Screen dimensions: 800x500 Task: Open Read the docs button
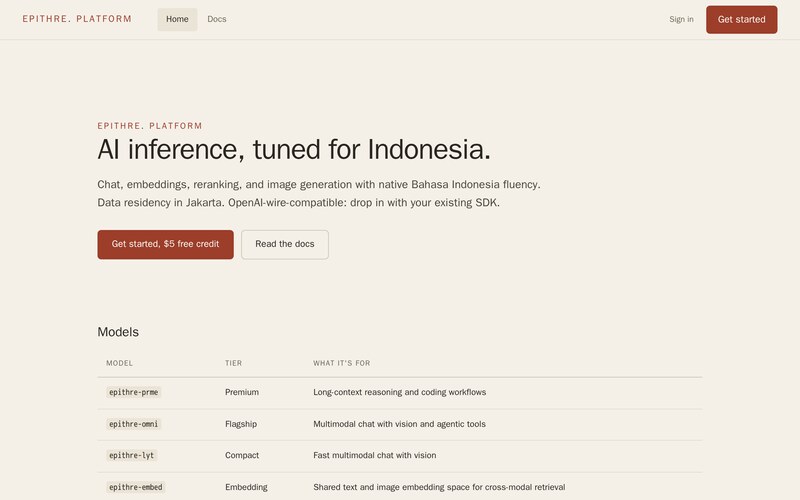click(x=285, y=244)
